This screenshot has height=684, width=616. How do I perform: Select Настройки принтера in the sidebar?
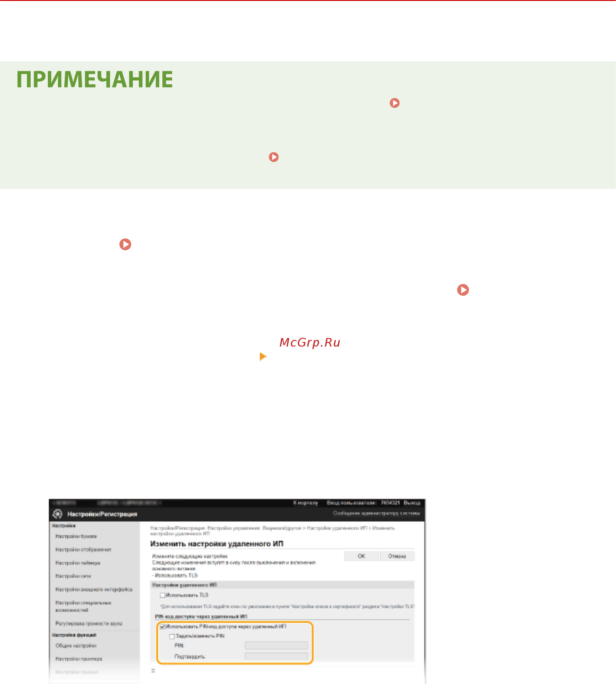79,659
